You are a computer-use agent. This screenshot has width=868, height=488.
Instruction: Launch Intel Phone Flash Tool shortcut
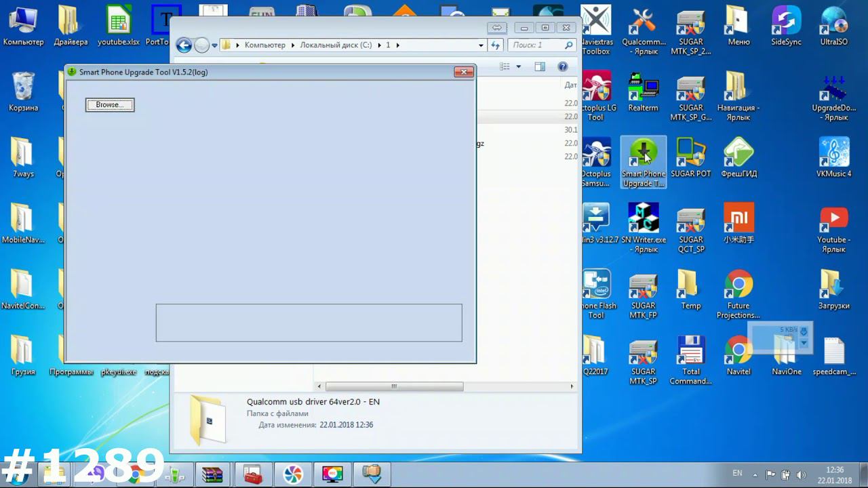click(x=597, y=294)
